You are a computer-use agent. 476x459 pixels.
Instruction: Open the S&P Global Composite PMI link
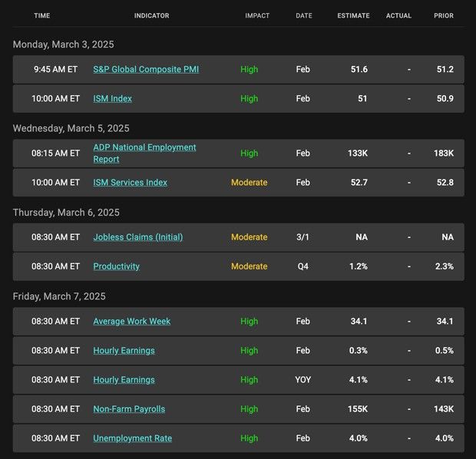[x=146, y=69]
